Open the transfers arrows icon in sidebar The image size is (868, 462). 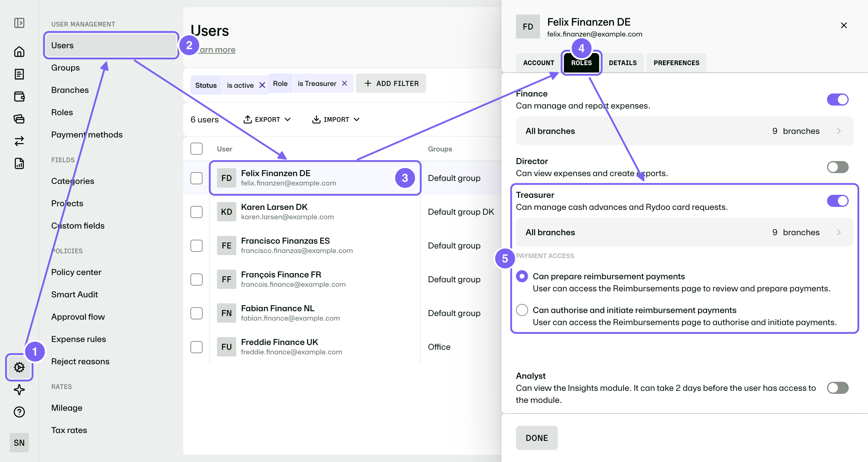click(19, 141)
